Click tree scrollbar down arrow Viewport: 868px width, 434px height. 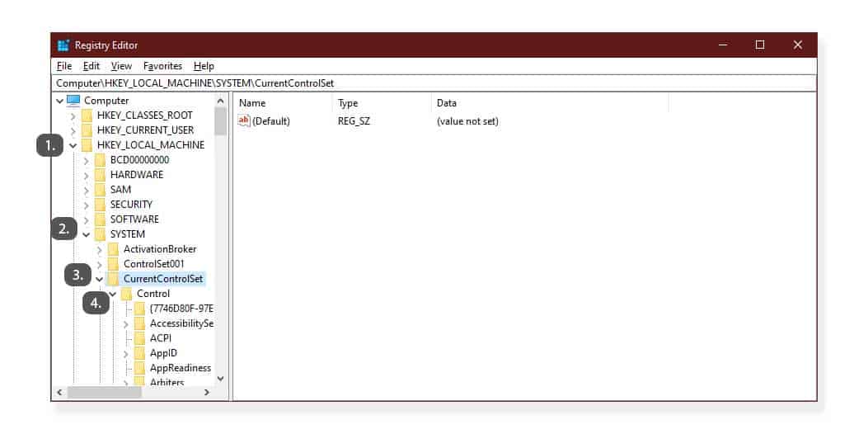[x=220, y=379]
